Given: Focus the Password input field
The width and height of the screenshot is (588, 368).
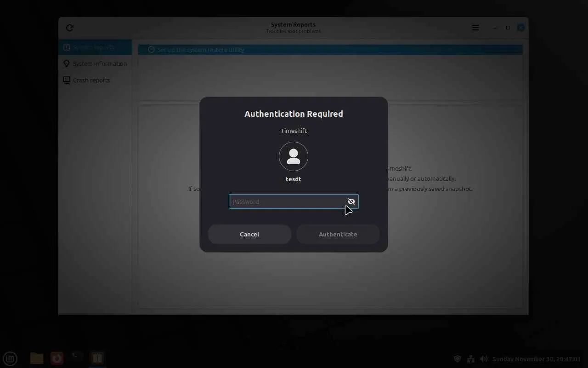Looking at the screenshot, I should point(294,201).
